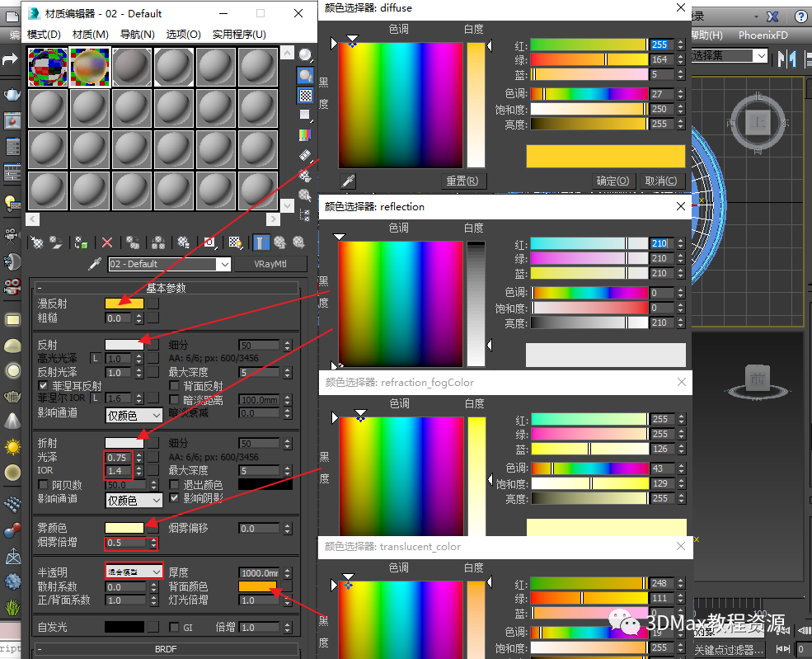The image size is (812, 659).
Task: Click the Make Unique icon
Action: tap(158, 242)
